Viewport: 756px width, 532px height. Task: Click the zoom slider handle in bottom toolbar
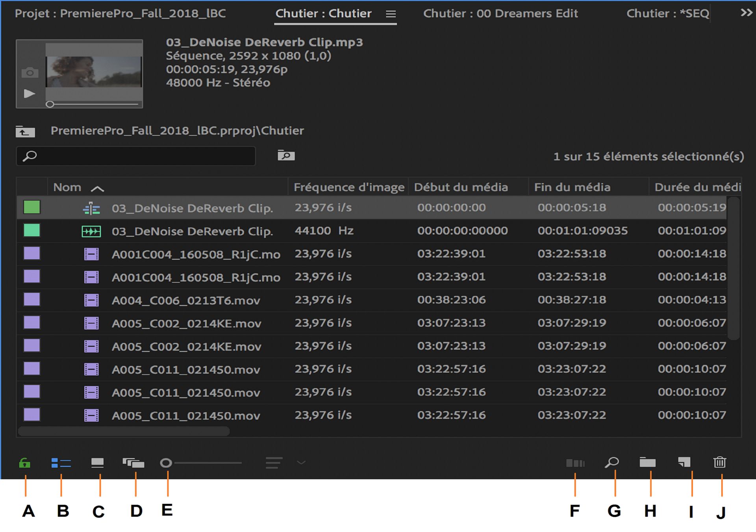pyautogui.click(x=166, y=463)
